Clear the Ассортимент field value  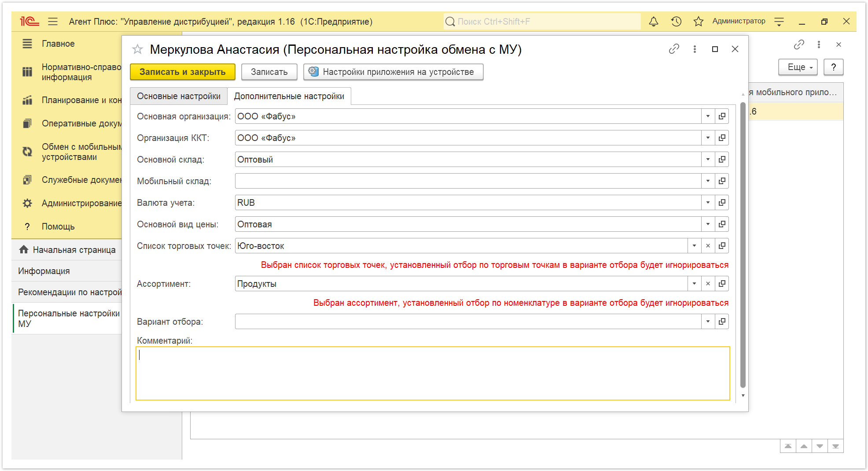[708, 284]
